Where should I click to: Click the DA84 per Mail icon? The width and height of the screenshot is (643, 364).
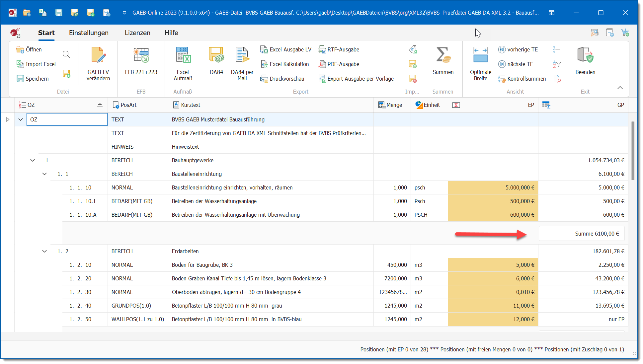coord(242,55)
